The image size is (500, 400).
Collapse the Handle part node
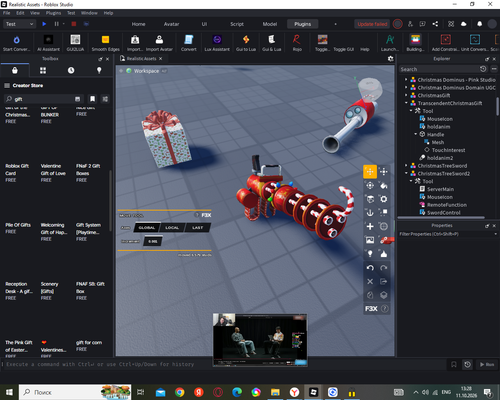[x=416, y=134]
